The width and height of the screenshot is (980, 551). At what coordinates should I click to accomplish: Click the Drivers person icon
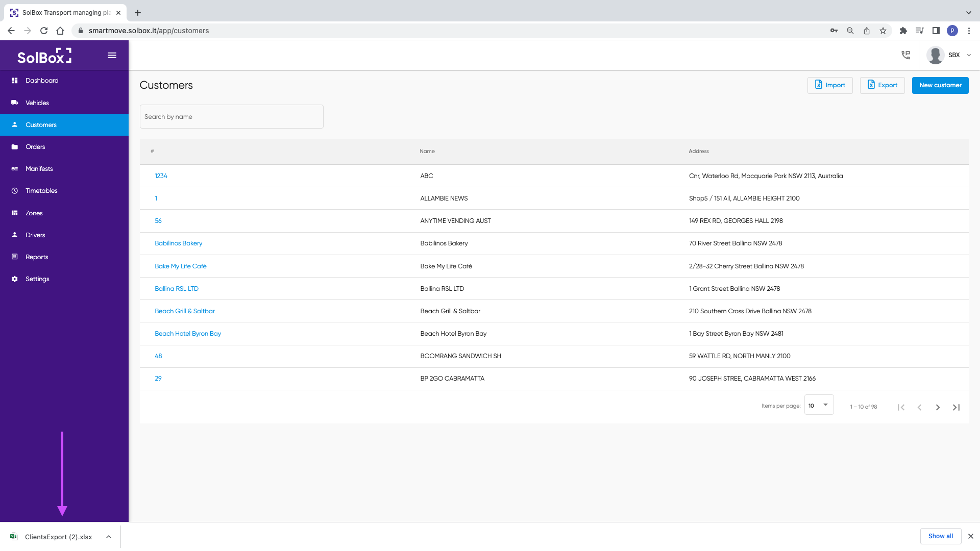(15, 235)
